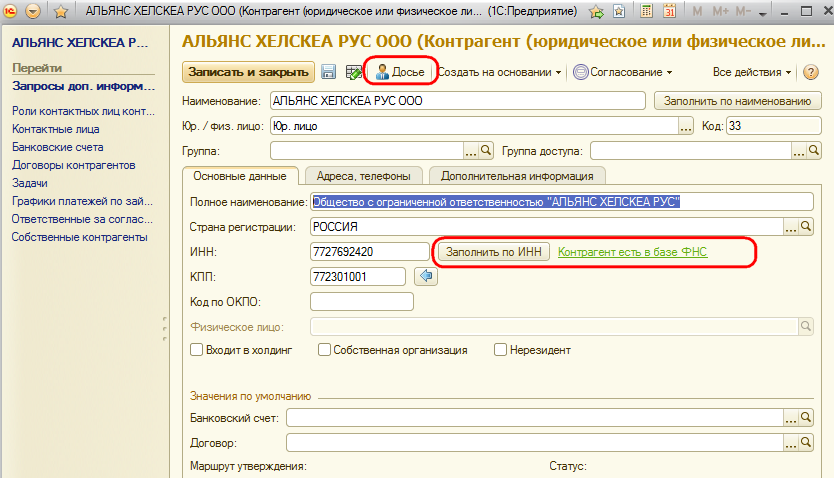The image size is (834, 478).
Task: Go to Договоры контрагентов in sidebar
Action: [x=74, y=165]
